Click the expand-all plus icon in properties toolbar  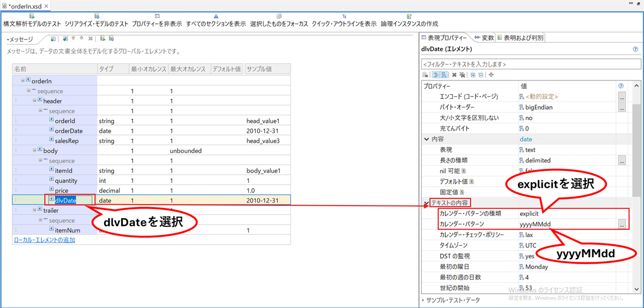(x=473, y=75)
